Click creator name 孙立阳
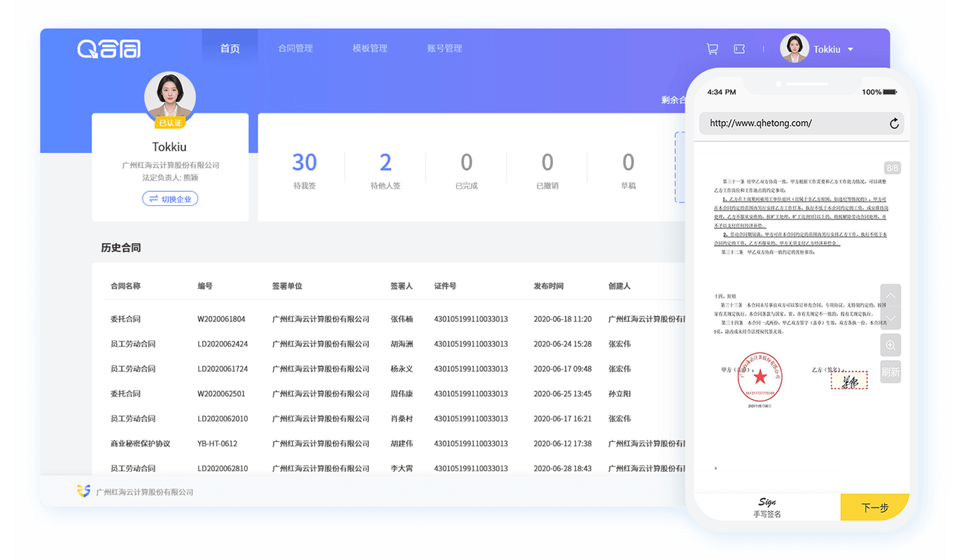Screen dimensions: 959x560 pyautogui.click(x=619, y=394)
